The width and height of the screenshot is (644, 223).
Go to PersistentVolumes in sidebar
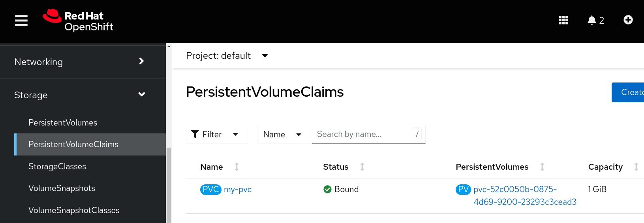point(63,123)
